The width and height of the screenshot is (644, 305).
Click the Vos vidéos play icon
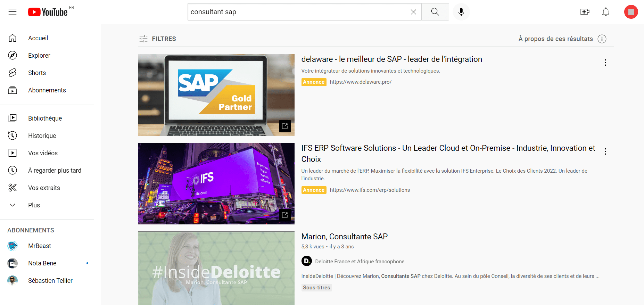[x=13, y=153]
